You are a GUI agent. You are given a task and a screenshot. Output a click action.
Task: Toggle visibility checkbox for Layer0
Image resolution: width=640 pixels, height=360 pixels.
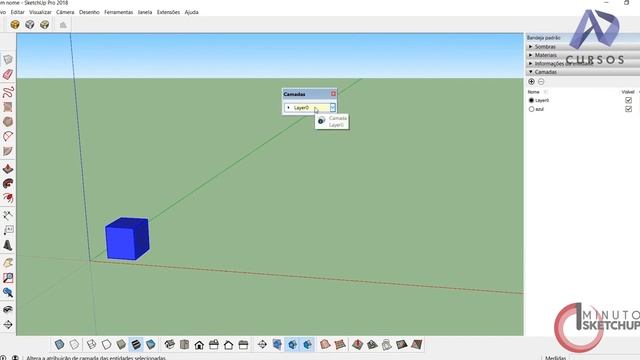[x=629, y=100]
